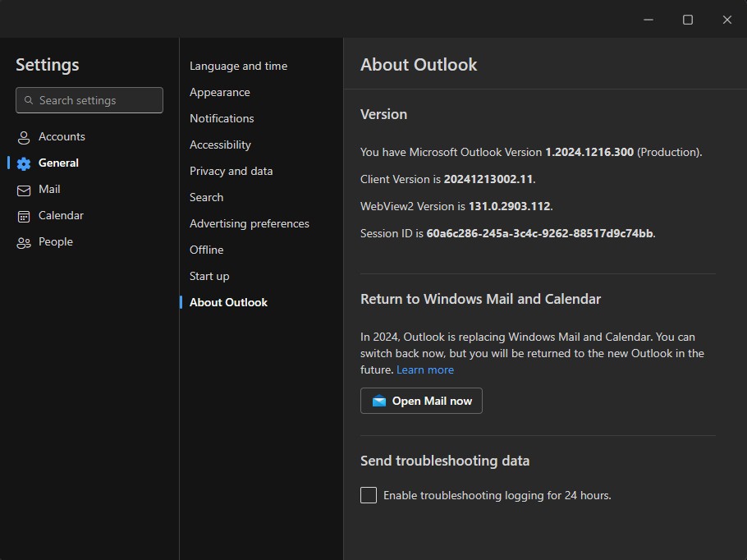Screen dimensions: 747x560
Task: Click the Accounts person icon
Action: tap(24, 137)
